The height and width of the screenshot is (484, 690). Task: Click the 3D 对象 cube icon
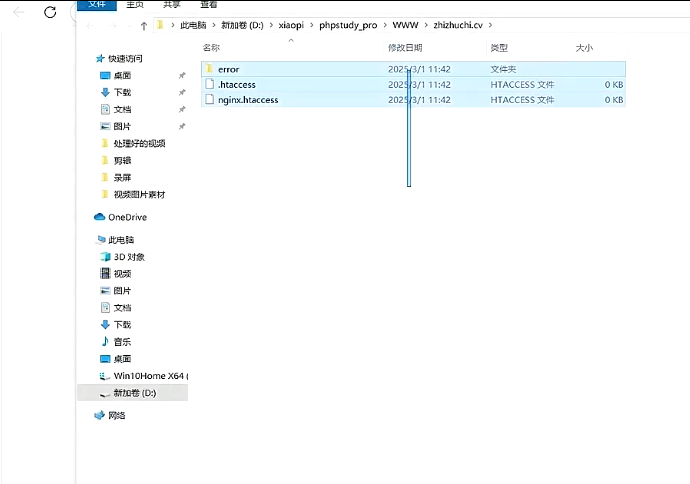pos(105,257)
